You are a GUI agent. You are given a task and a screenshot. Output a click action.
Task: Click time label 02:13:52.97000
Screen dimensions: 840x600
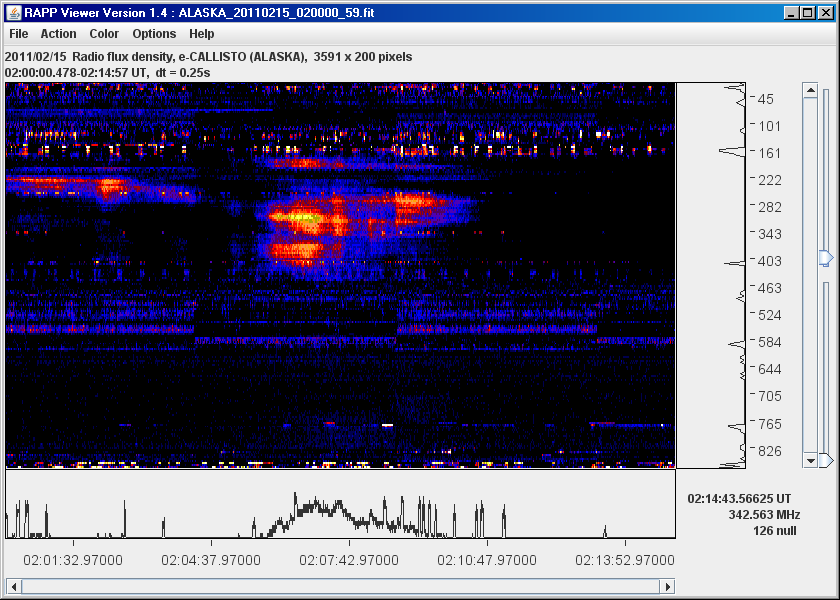(625, 560)
